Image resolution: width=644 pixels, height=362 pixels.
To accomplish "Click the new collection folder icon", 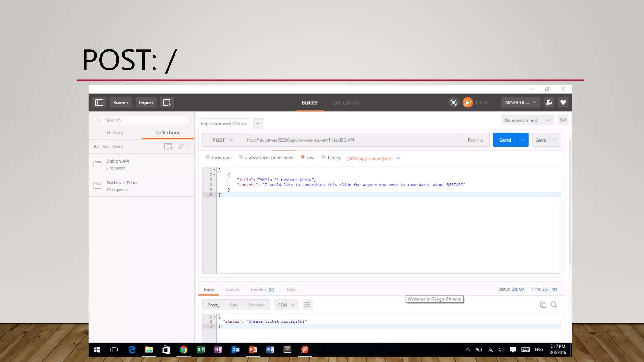I will [x=169, y=146].
